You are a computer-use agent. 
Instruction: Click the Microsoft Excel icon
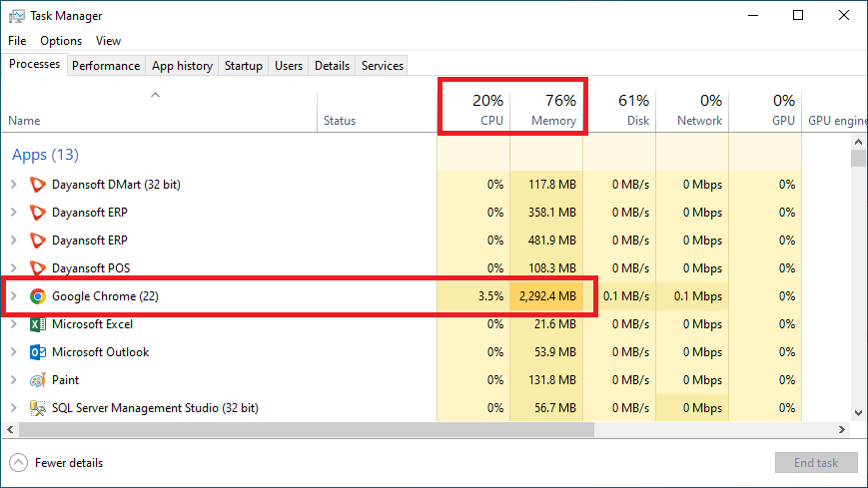pos(38,324)
